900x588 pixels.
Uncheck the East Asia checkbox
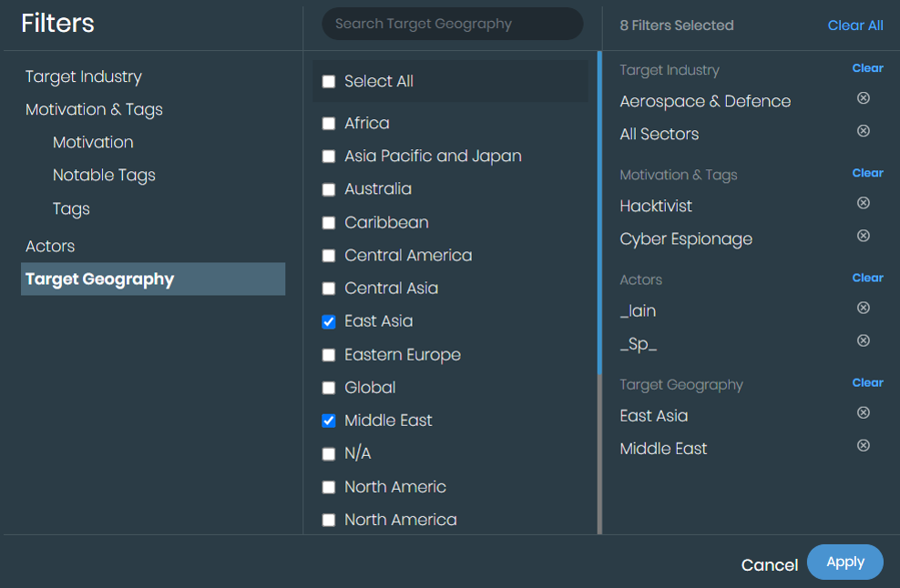pos(329,321)
